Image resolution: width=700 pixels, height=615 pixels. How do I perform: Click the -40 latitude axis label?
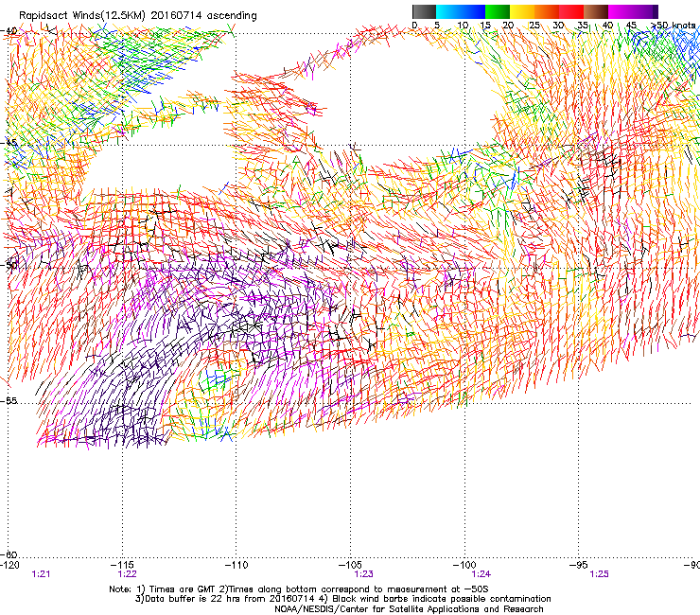(9, 31)
